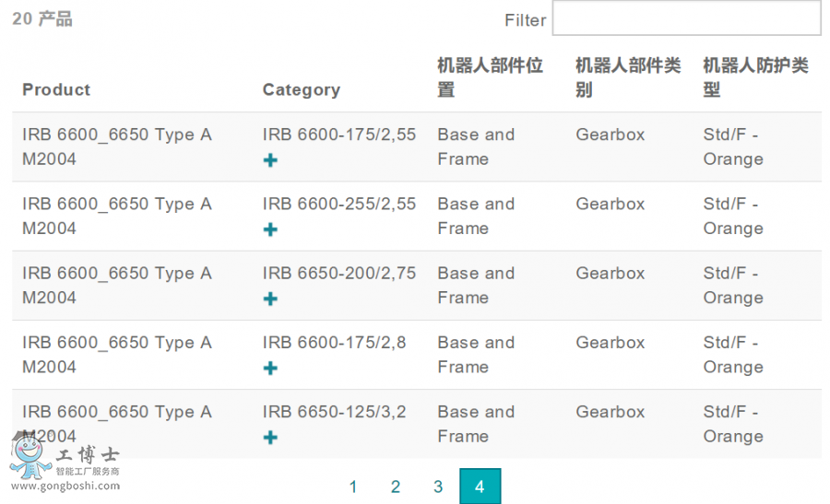
Task: Sort by the 机器人部件位置 column header
Action: (490, 77)
